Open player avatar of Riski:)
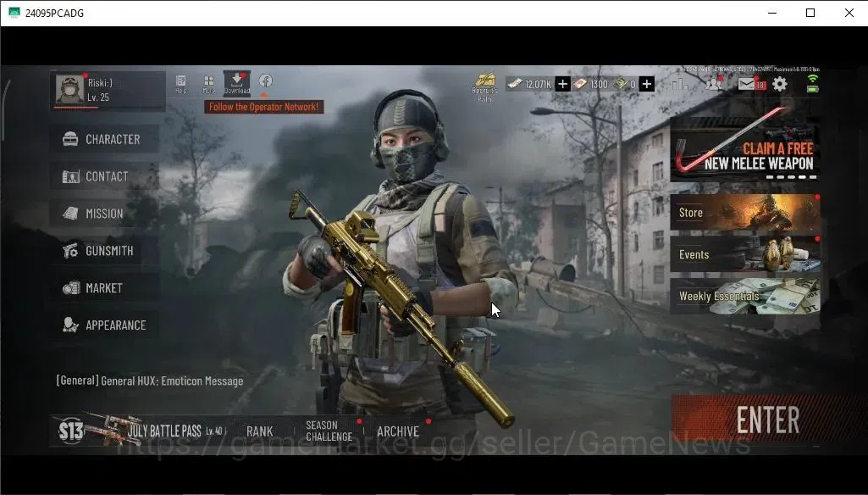 click(x=69, y=89)
